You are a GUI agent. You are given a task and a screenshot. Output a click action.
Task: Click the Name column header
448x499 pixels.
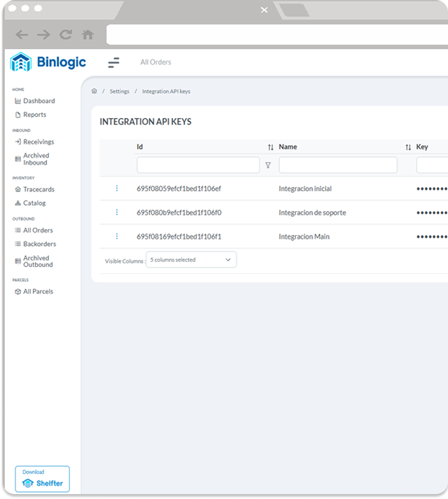pos(288,147)
